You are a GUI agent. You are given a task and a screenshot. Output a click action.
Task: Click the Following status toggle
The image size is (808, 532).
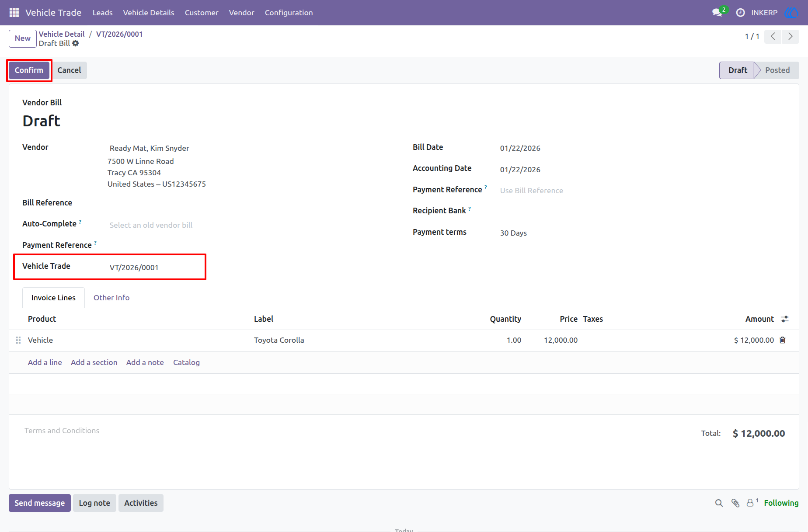[x=781, y=503]
